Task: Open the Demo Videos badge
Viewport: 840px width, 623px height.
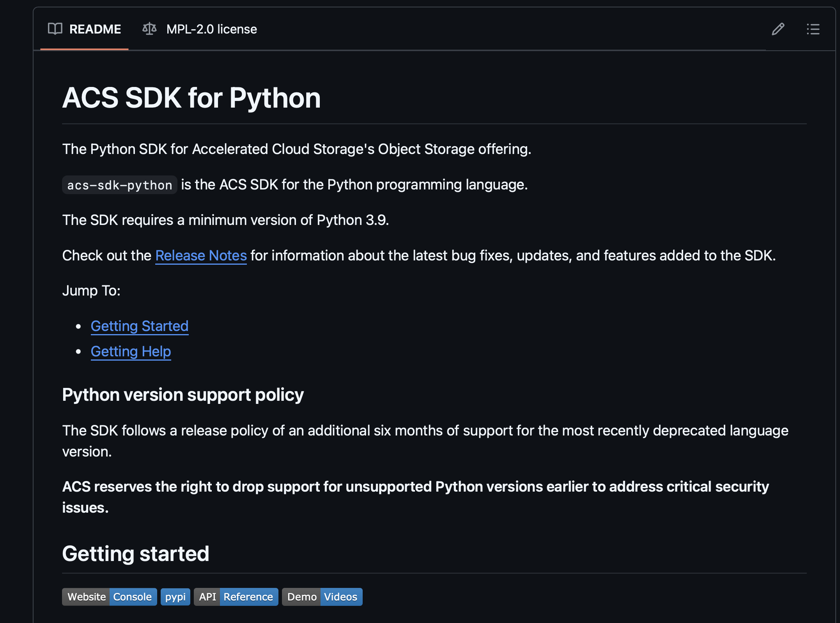Action: click(322, 597)
